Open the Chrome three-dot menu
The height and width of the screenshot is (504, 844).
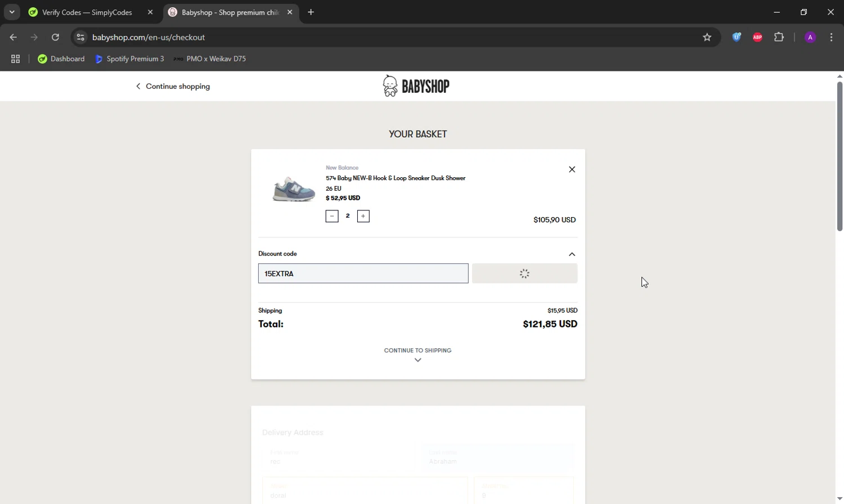(832, 37)
